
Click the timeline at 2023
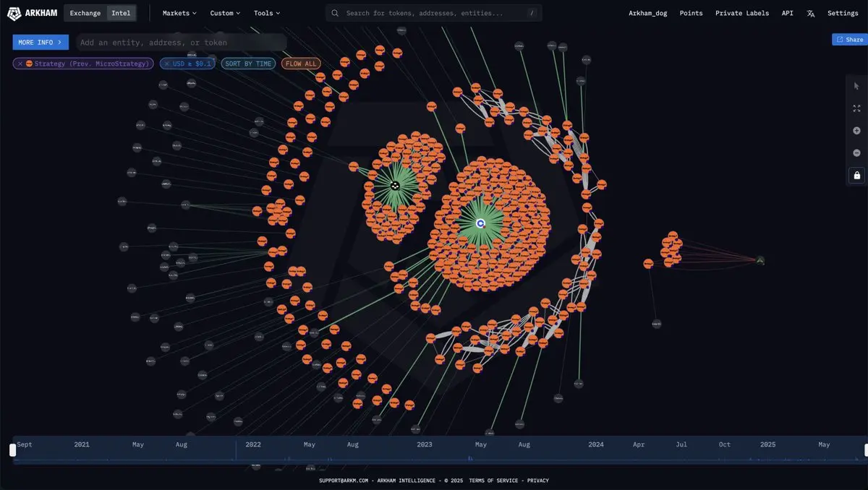point(424,444)
